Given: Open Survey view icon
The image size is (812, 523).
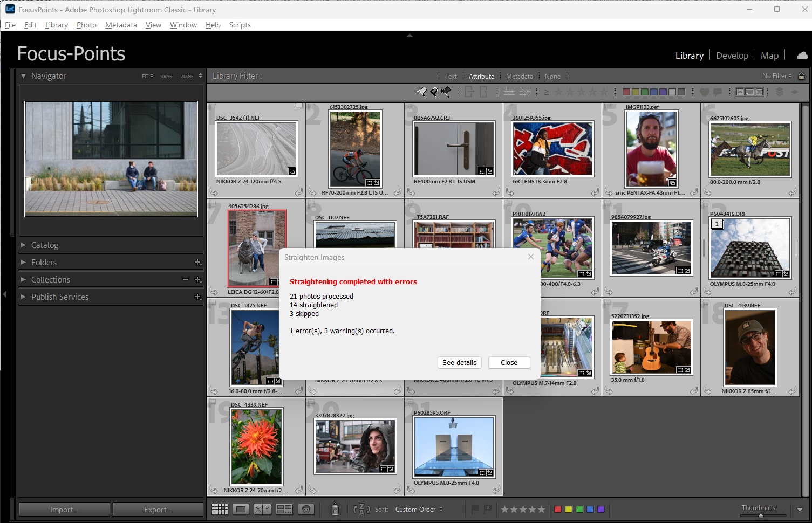Looking at the screenshot, I should [x=284, y=510].
